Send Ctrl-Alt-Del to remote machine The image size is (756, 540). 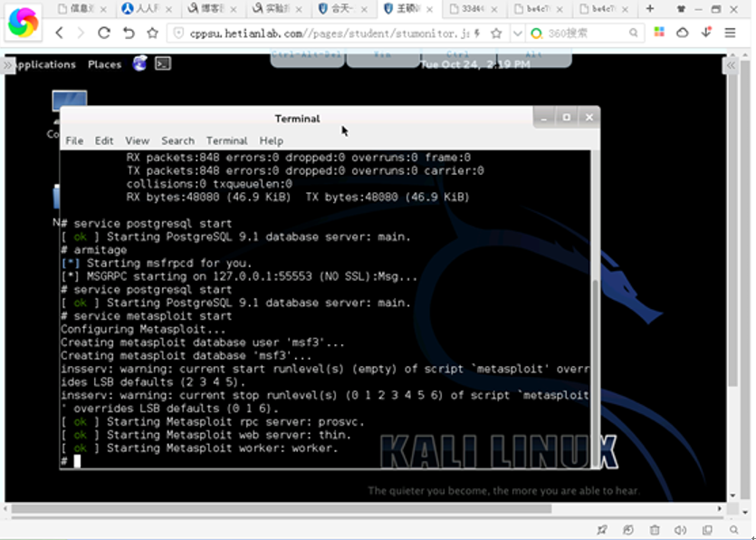click(x=307, y=58)
